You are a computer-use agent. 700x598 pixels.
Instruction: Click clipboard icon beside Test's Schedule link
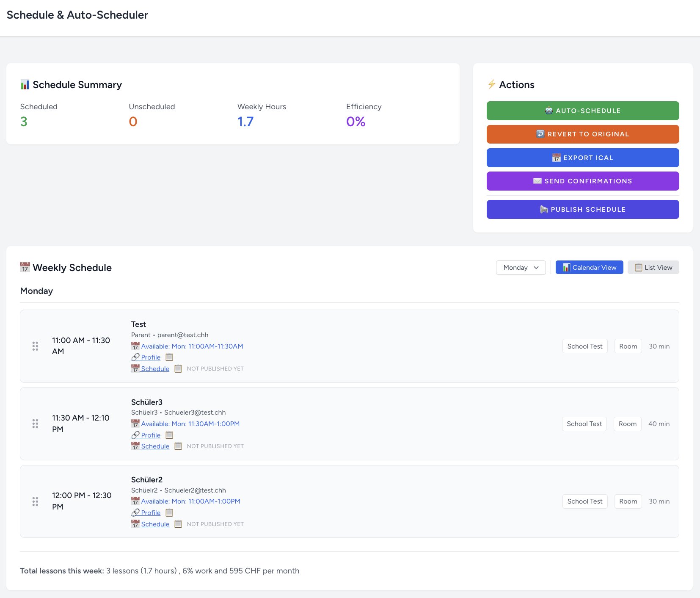(178, 369)
